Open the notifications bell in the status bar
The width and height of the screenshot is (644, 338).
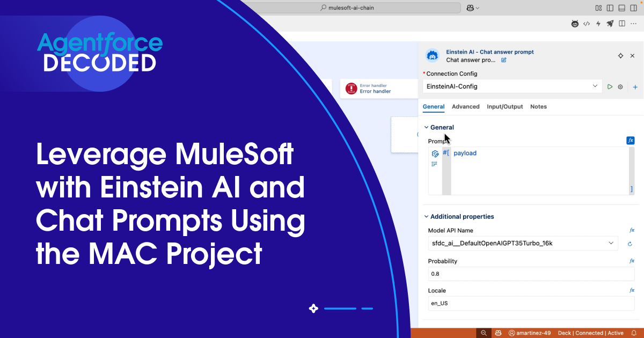coord(634,333)
